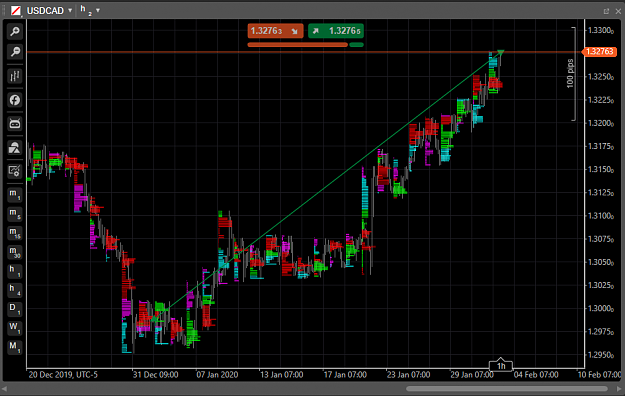Click the green Buy 1.32765 button
This screenshot has width=625, height=396.
[x=336, y=31]
